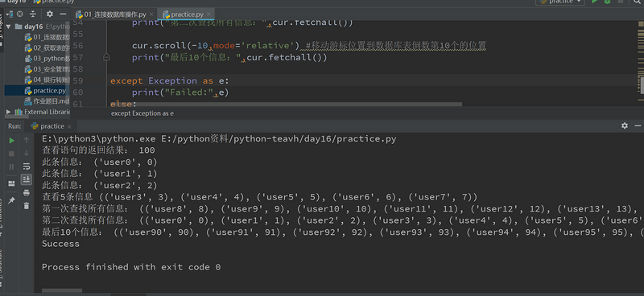The width and height of the screenshot is (644, 296).
Task: Click the '最后10个信息' console output line
Action: pyautogui.click(x=343, y=232)
